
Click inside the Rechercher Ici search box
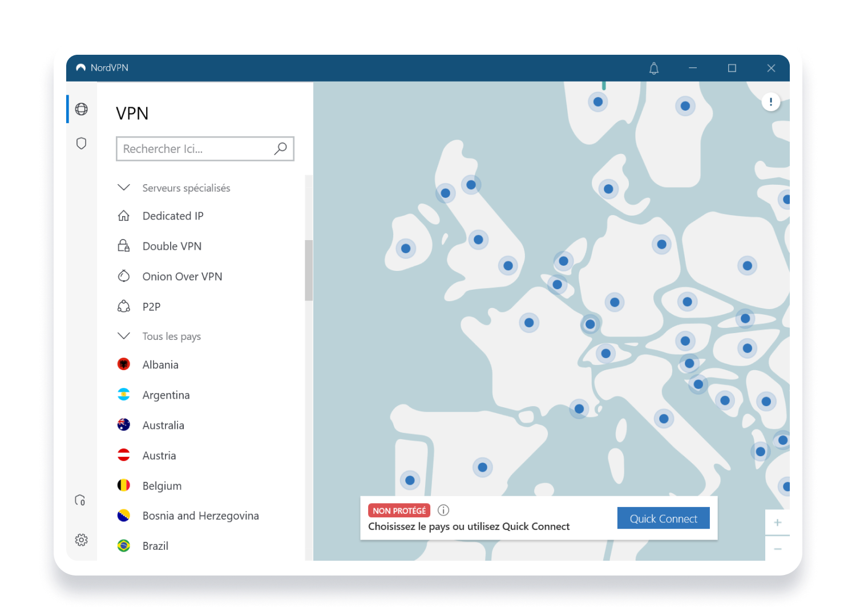pyautogui.click(x=188, y=149)
